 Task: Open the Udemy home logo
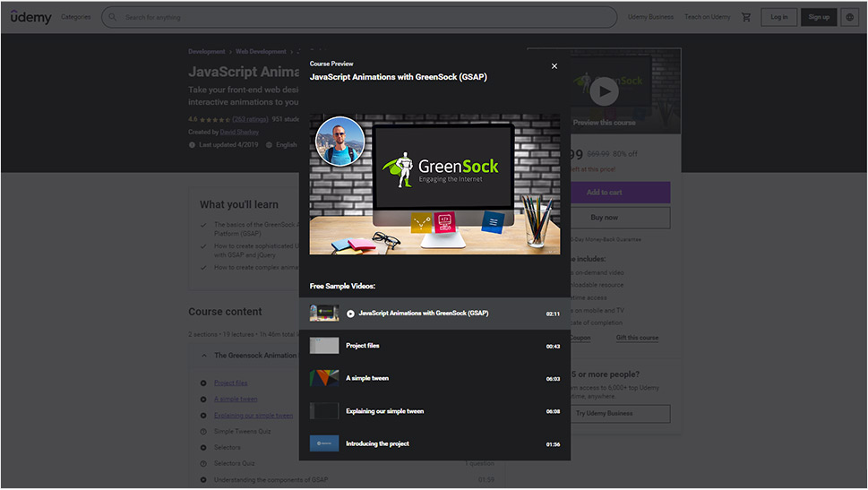[31, 17]
